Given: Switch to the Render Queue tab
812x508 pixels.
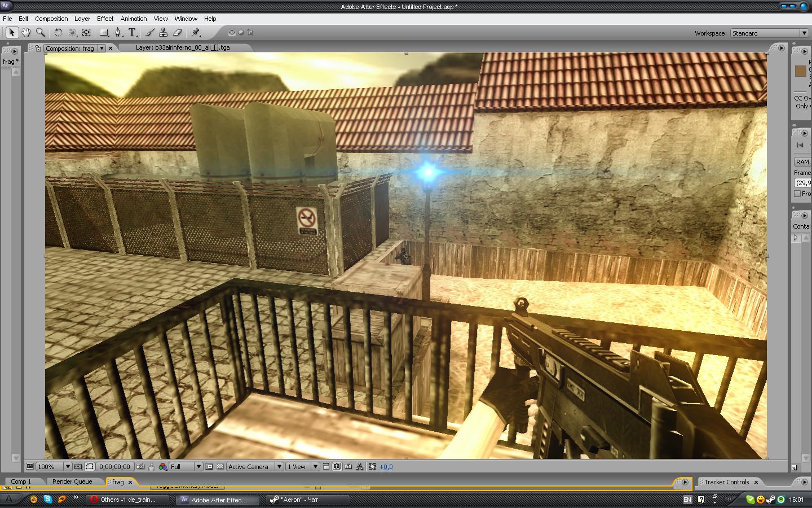Looking at the screenshot, I should pyautogui.click(x=72, y=481).
